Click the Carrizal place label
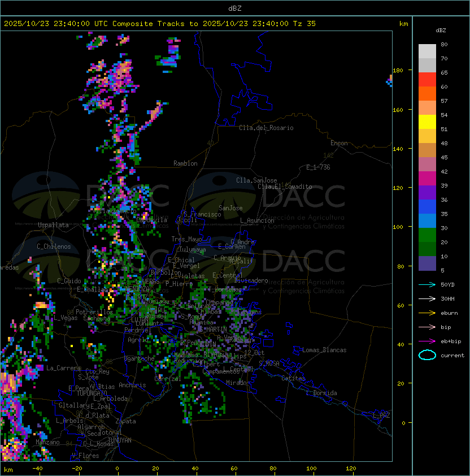Viewport: 470px width, 476px height. pos(168,379)
